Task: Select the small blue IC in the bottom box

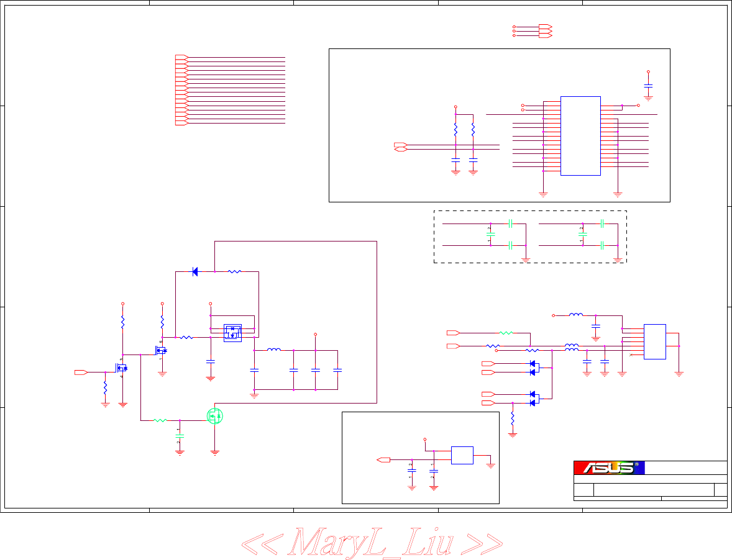Action: point(462,455)
